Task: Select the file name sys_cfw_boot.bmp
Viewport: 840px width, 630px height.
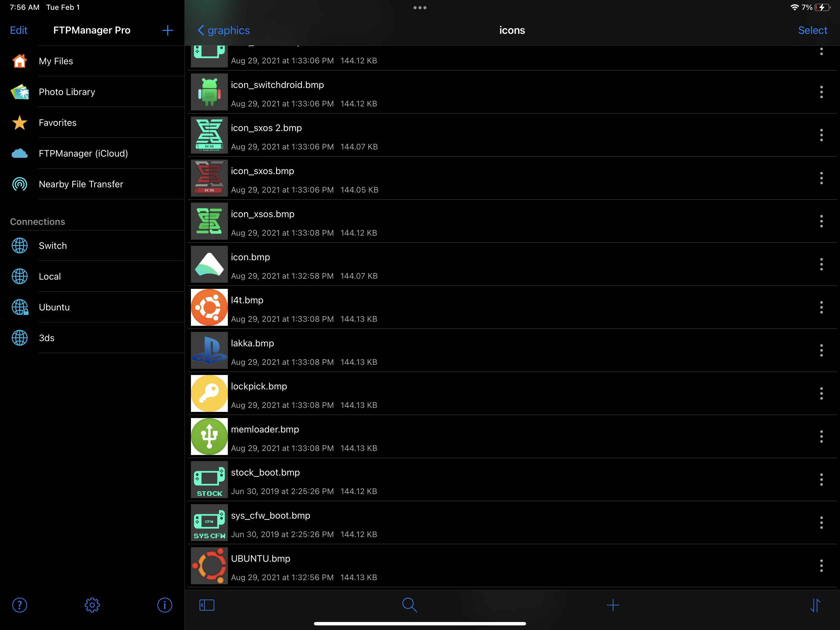Action: (x=271, y=516)
